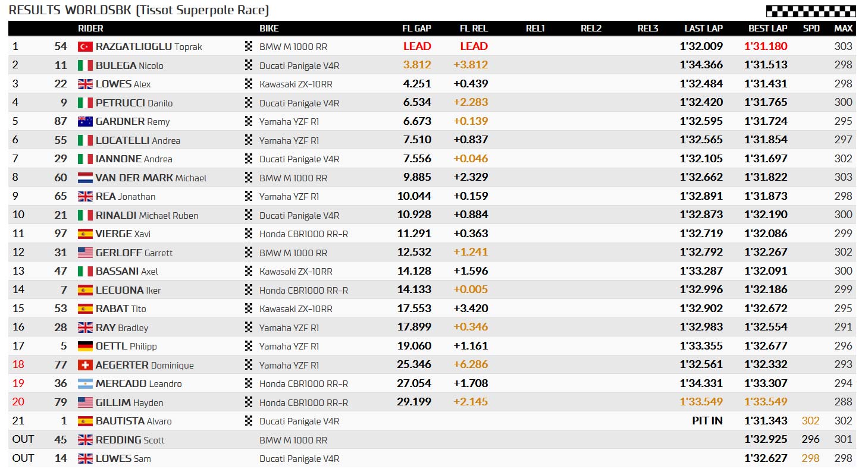Click the checkered flag banner above the MAX column
Image resolution: width=868 pixels, height=469 pixels.
[811, 11]
